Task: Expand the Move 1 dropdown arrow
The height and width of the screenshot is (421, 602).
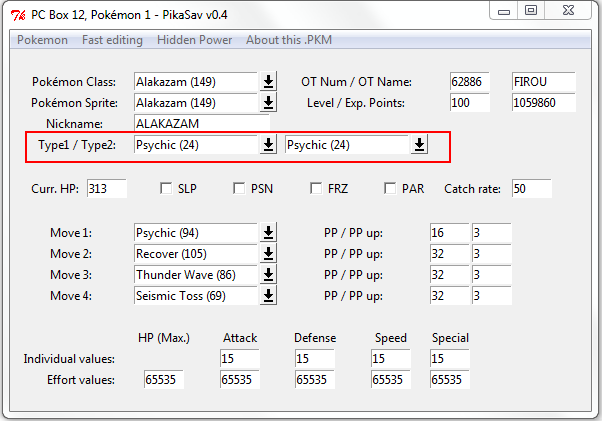Action: [268, 232]
